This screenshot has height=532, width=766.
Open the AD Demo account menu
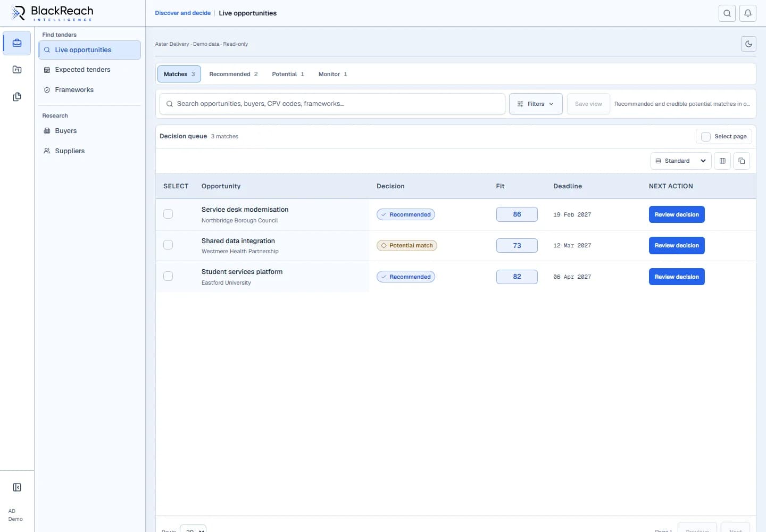click(15, 515)
